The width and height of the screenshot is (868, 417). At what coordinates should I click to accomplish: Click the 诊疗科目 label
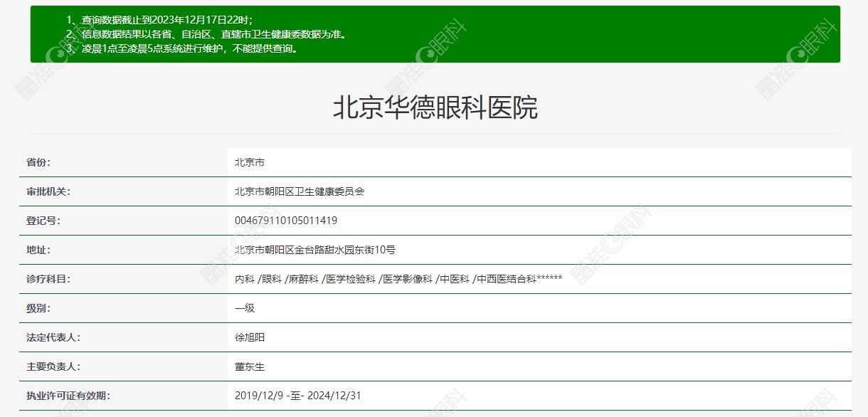(48, 279)
